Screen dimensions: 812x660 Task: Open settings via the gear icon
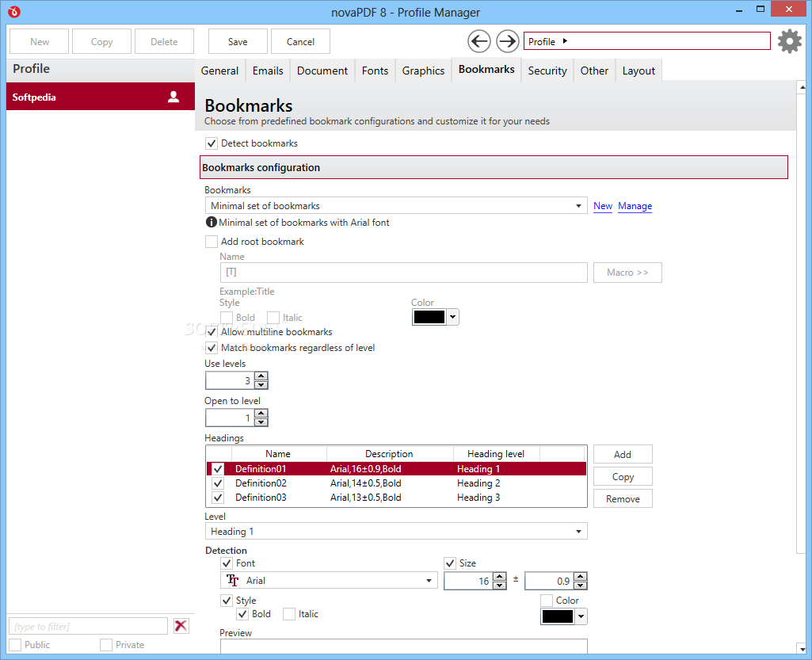coord(790,41)
